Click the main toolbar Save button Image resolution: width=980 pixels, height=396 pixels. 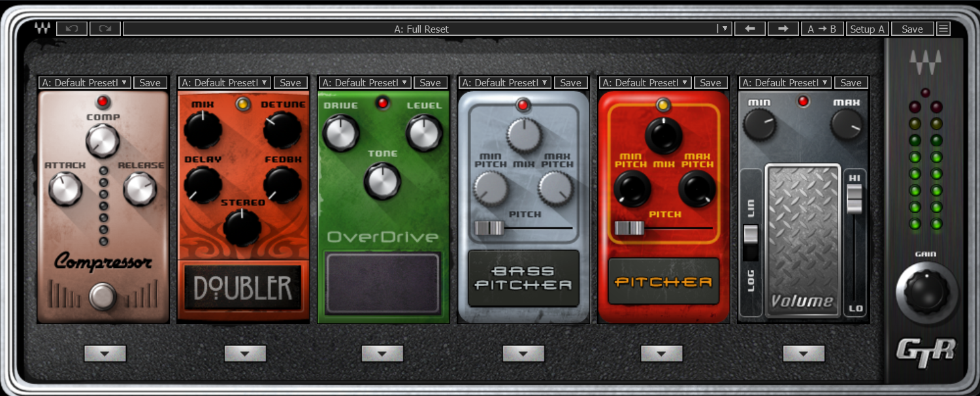point(912,29)
